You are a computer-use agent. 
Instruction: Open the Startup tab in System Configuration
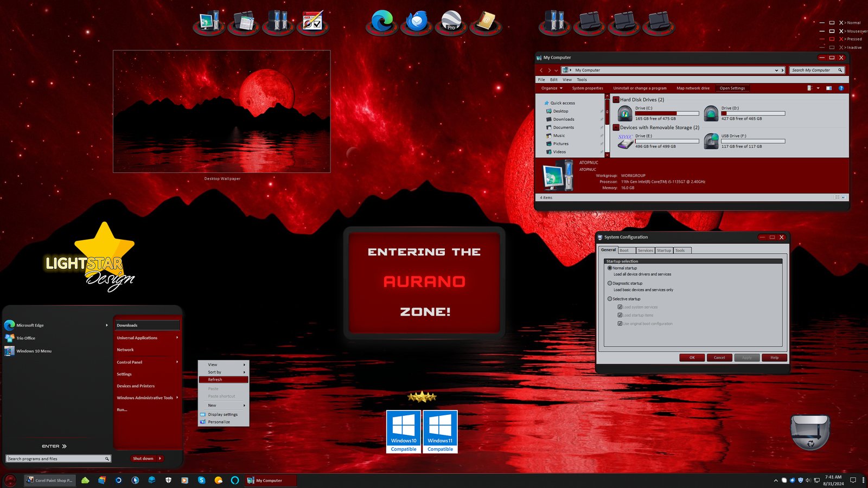pos(664,251)
